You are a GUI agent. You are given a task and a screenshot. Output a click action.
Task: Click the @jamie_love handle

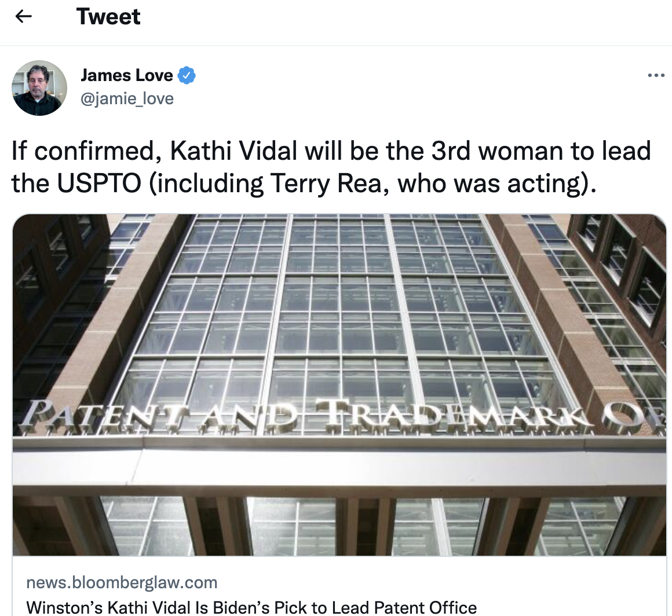(x=127, y=98)
